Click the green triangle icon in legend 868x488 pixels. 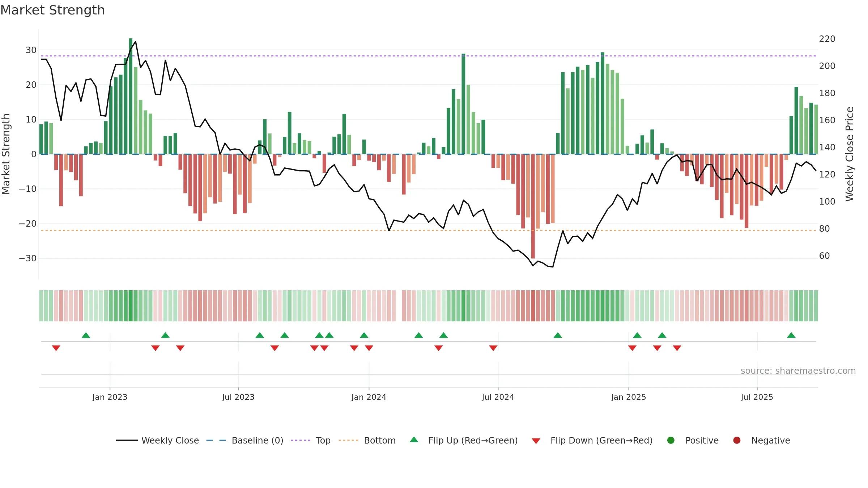coord(414,440)
